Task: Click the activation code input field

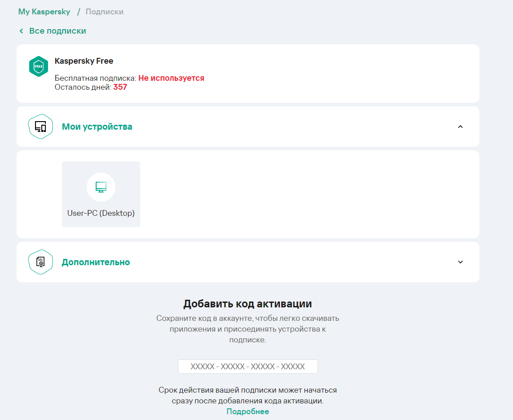Action: coord(248,367)
